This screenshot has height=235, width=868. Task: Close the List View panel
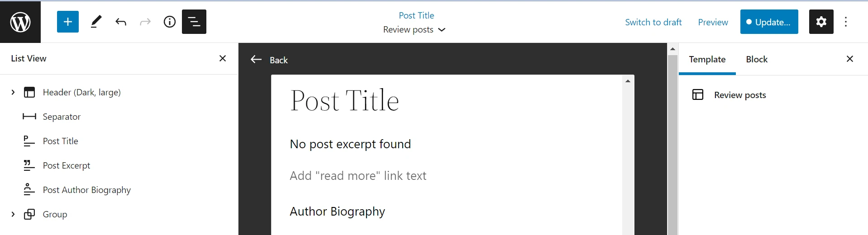pos(223,58)
